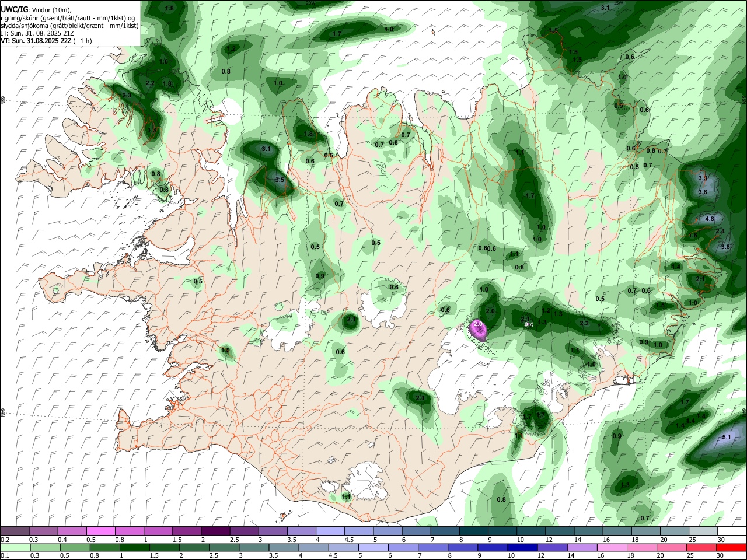Screen dimensions: 747x560
Task: Click the 2.2 precipitation value
Action: [x=150, y=83]
